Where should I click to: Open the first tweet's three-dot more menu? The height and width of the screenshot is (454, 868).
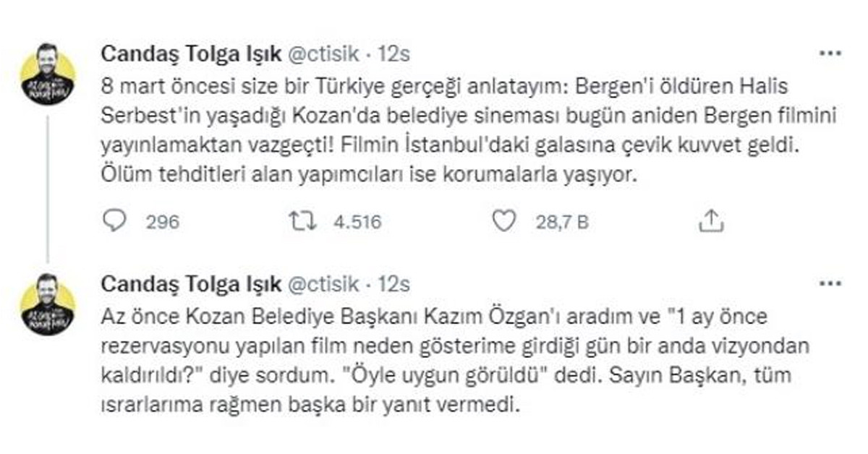pyautogui.click(x=829, y=53)
